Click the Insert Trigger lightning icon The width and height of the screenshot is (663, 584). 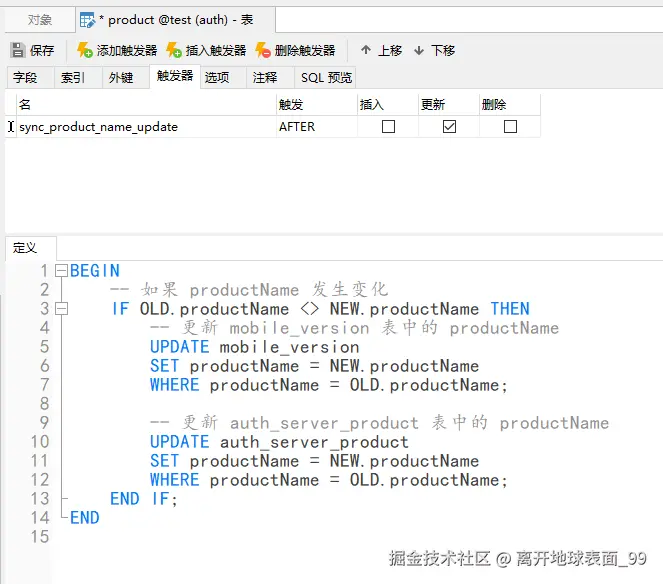173,50
